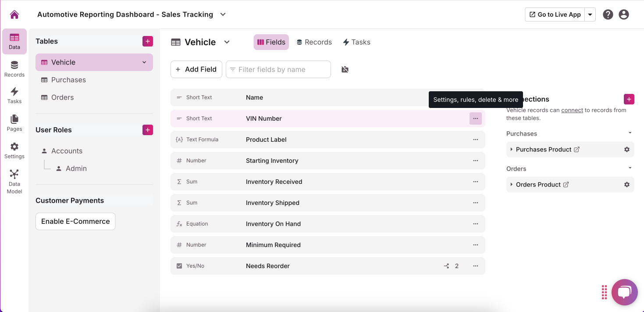Toggle the hidden fields icon beside filter

(x=345, y=69)
